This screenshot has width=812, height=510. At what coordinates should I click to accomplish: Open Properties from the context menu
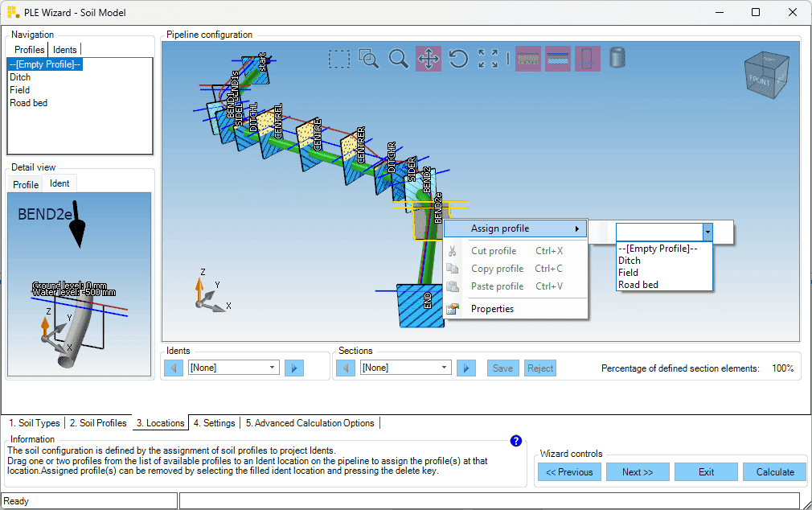pyautogui.click(x=492, y=309)
